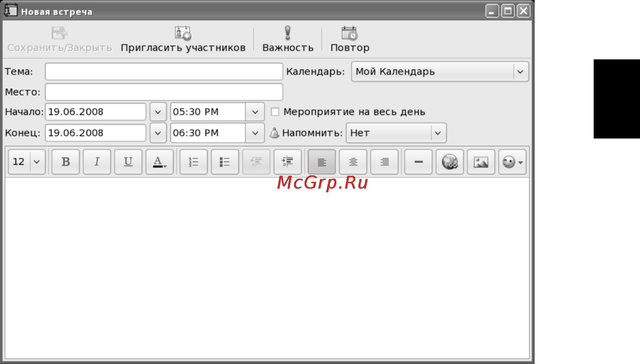Decrease paragraph indent

click(x=256, y=162)
